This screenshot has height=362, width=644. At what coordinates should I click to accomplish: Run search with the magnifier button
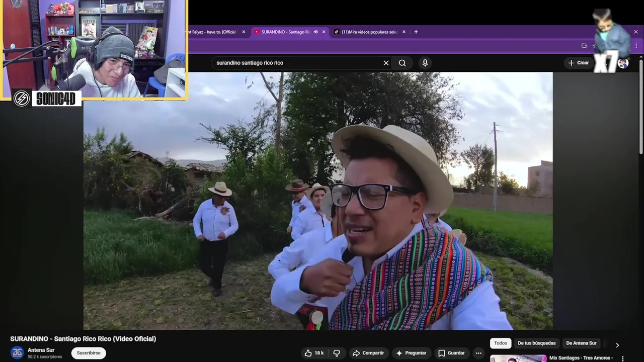[402, 63]
